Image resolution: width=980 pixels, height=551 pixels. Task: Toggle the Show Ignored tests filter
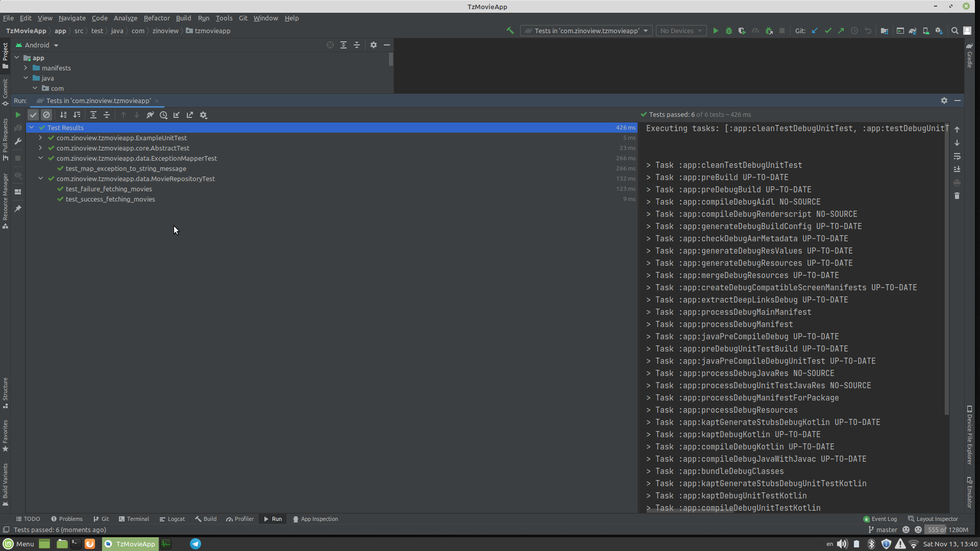click(46, 115)
